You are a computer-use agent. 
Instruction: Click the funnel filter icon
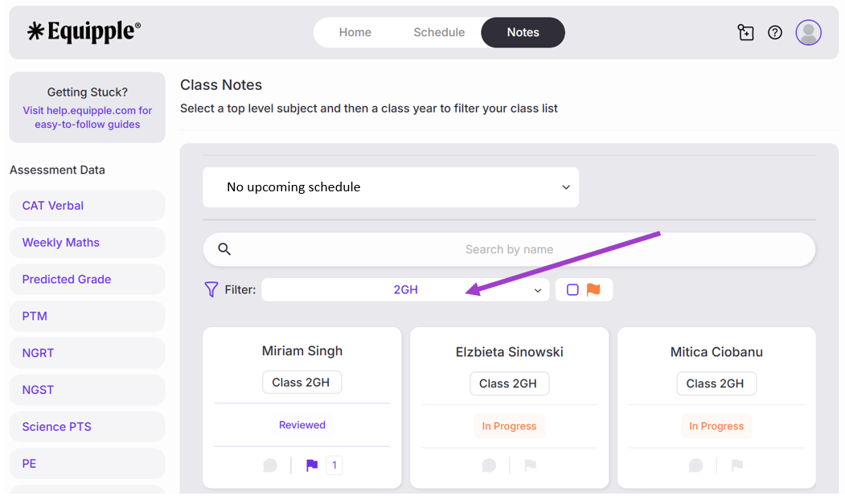(211, 289)
